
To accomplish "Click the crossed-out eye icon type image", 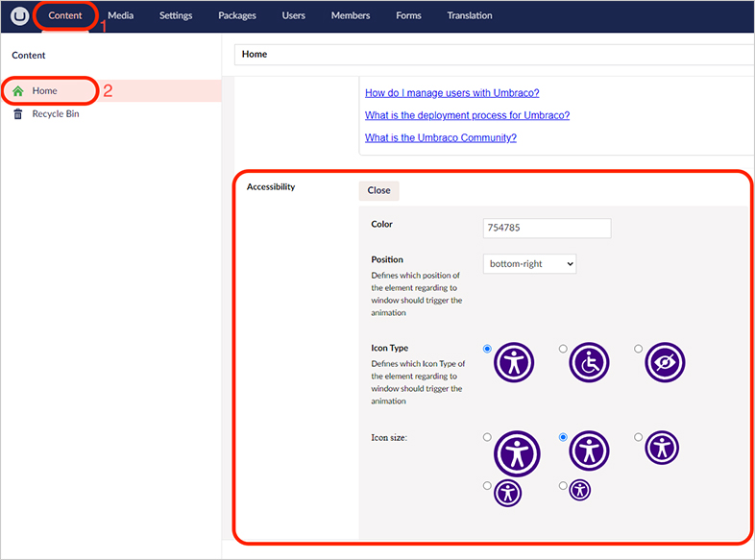I will coord(665,362).
